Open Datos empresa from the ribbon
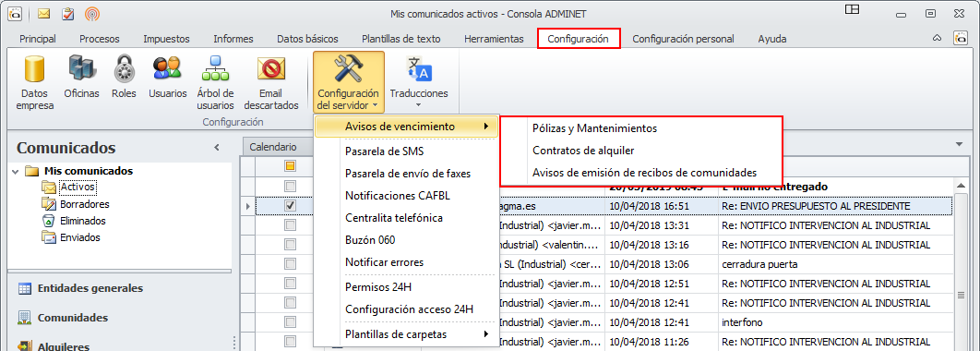 (x=35, y=83)
